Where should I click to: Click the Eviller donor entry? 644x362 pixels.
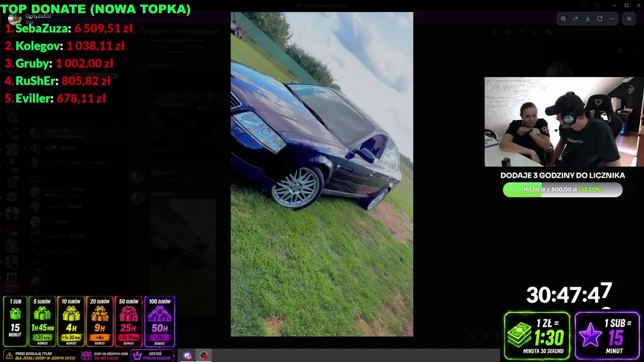(x=55, y=99)
